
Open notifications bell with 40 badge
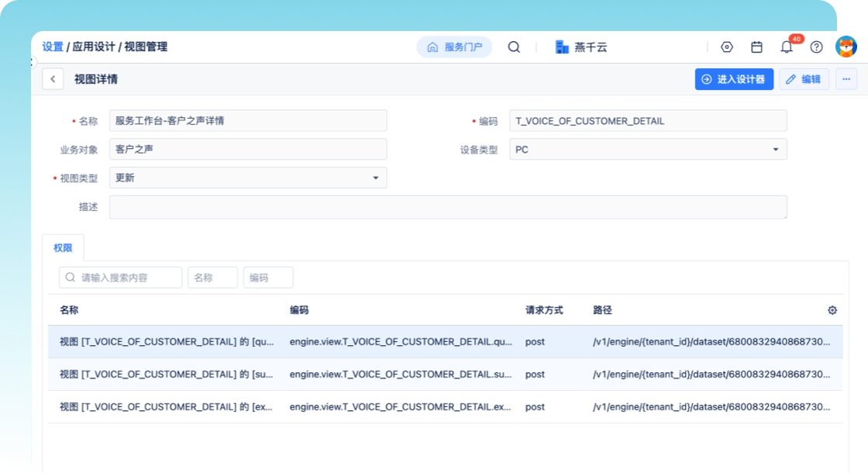point(787,47)
